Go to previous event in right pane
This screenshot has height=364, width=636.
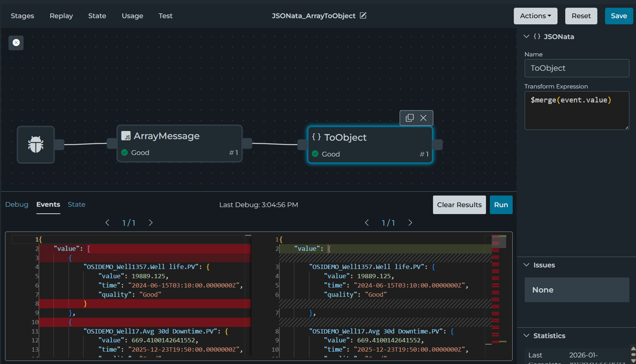point(367,223)
